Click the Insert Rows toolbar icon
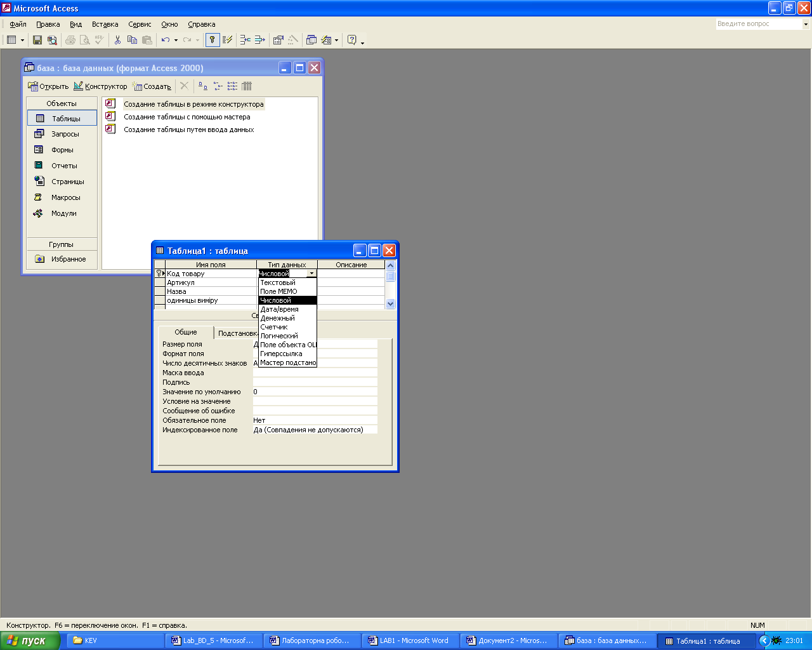 click(245, 40)
